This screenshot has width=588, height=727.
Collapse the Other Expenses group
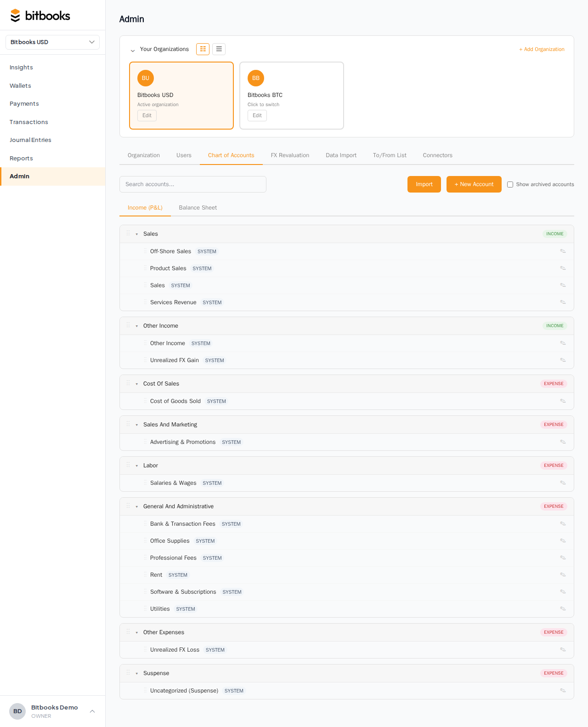pos(137,632)
